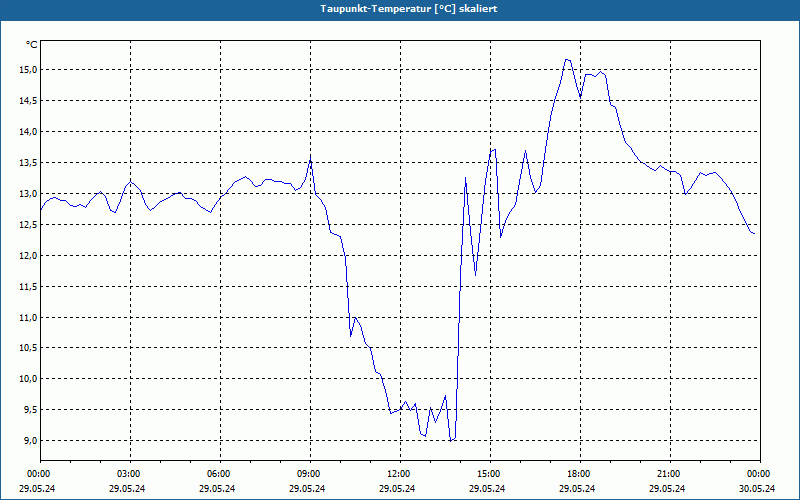Click the 29.05.24 date under 09:00

tap(307, 488)
